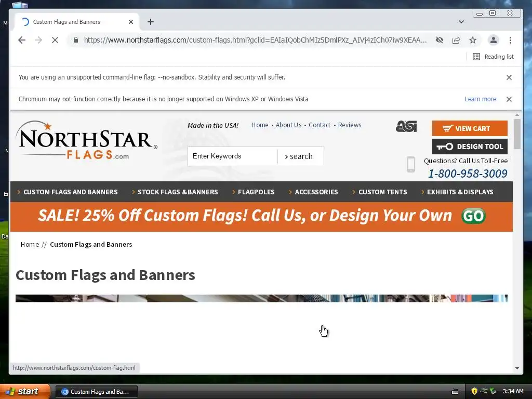Dismiss the no-sandbox warning bar
532x399 pixels.
click(509, 77)
